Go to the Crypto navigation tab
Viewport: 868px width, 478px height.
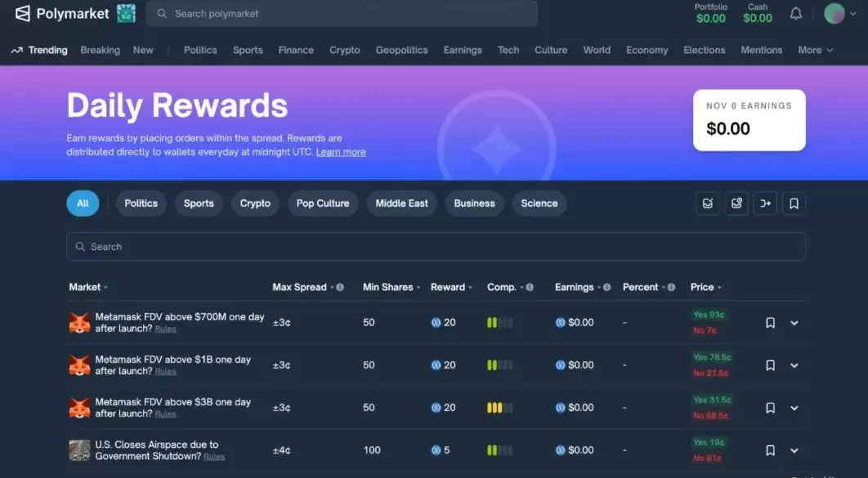[344, 50]
